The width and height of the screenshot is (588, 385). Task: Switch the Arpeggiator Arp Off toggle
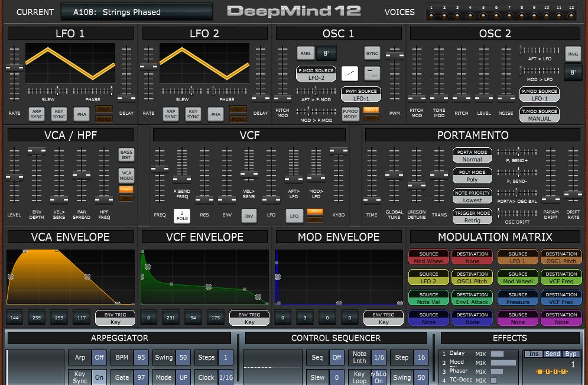(99, 357)
